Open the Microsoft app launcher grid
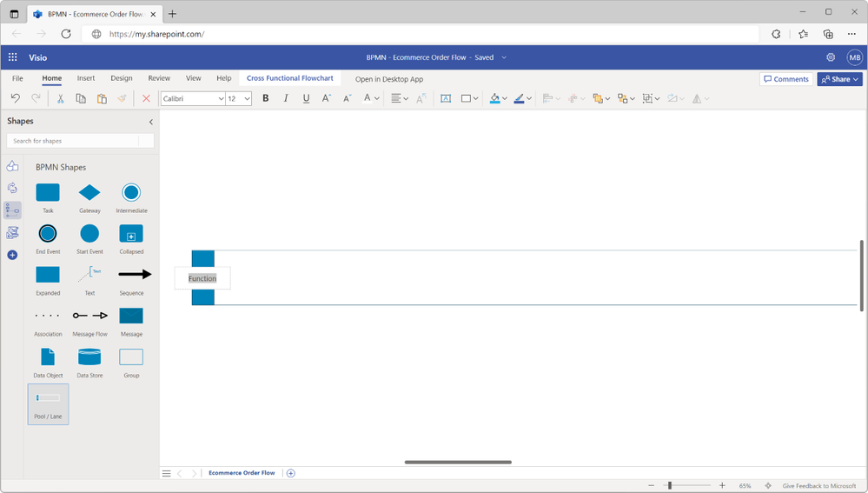Screen dimensions: 868x493 point(13,57)
